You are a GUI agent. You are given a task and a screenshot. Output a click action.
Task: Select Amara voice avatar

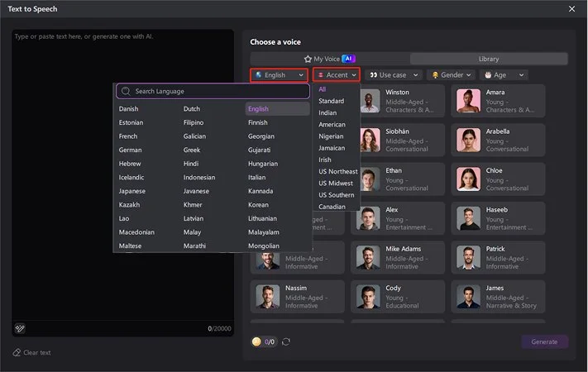click(x=469, y=100)
